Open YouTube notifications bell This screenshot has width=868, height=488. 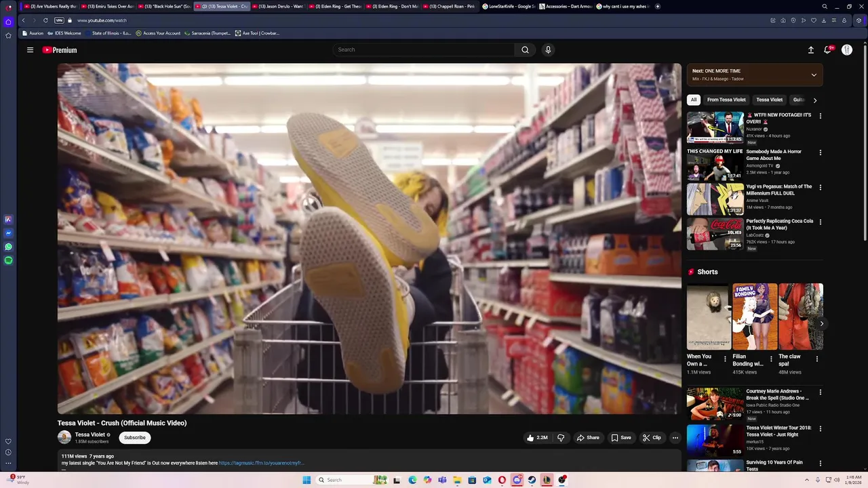[x=828, y=49]
